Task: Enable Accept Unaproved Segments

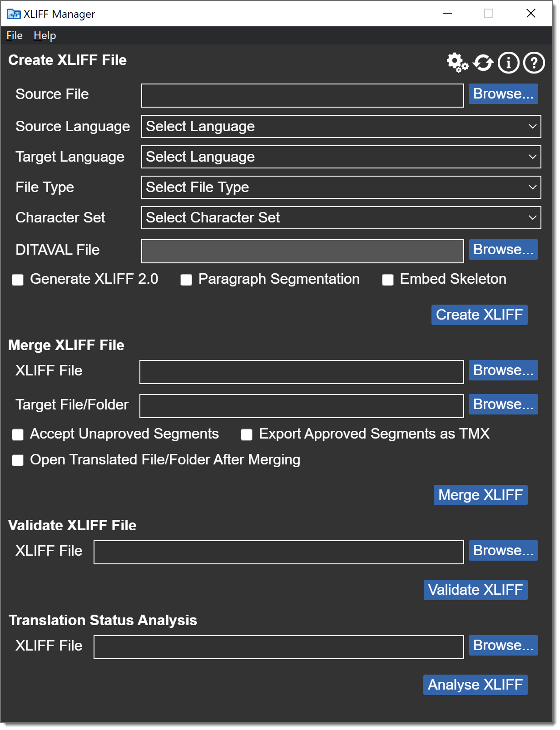Action: [x=18, y=434]
